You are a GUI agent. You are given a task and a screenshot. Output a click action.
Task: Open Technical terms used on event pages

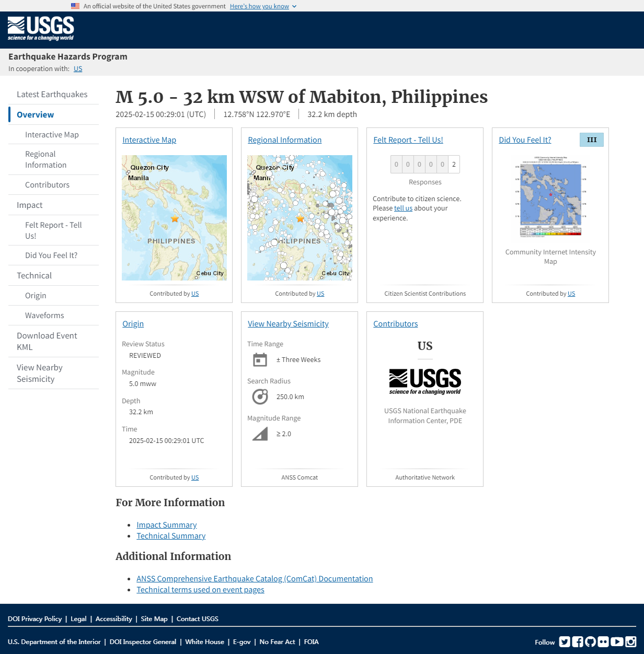200,590
